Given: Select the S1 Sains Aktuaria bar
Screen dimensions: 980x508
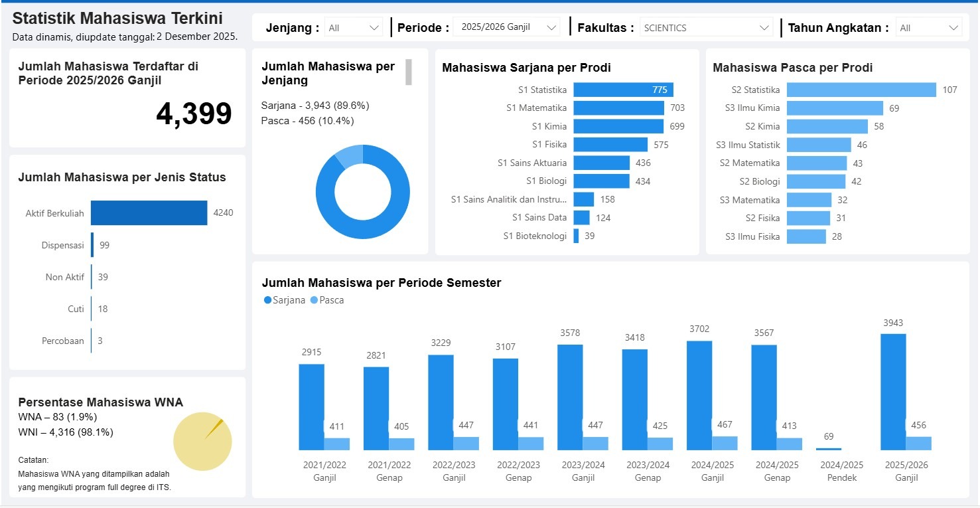Looking at the screenshot, I should [x=602, y=163].
